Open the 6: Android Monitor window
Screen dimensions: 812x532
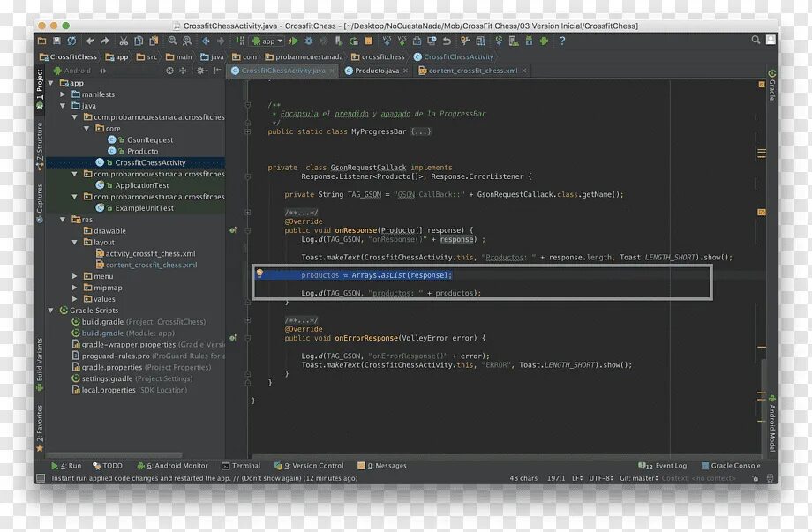[x=172, y=466]
